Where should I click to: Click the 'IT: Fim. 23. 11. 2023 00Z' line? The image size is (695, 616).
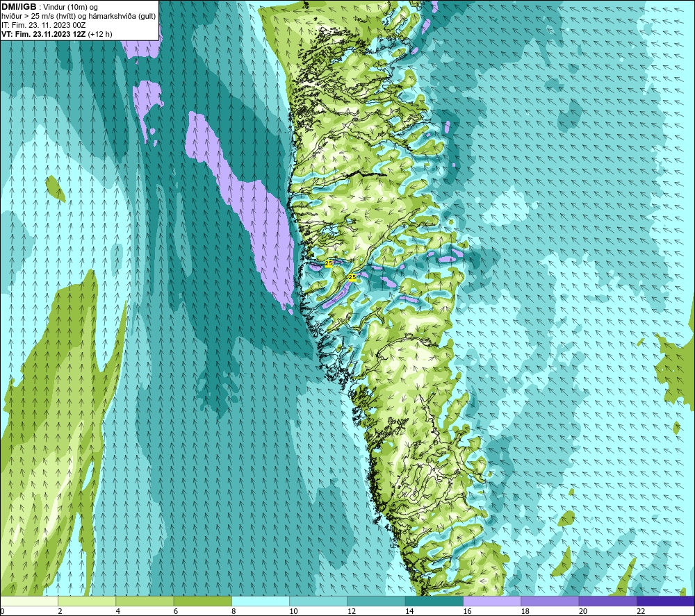click(x=43, y=25)
